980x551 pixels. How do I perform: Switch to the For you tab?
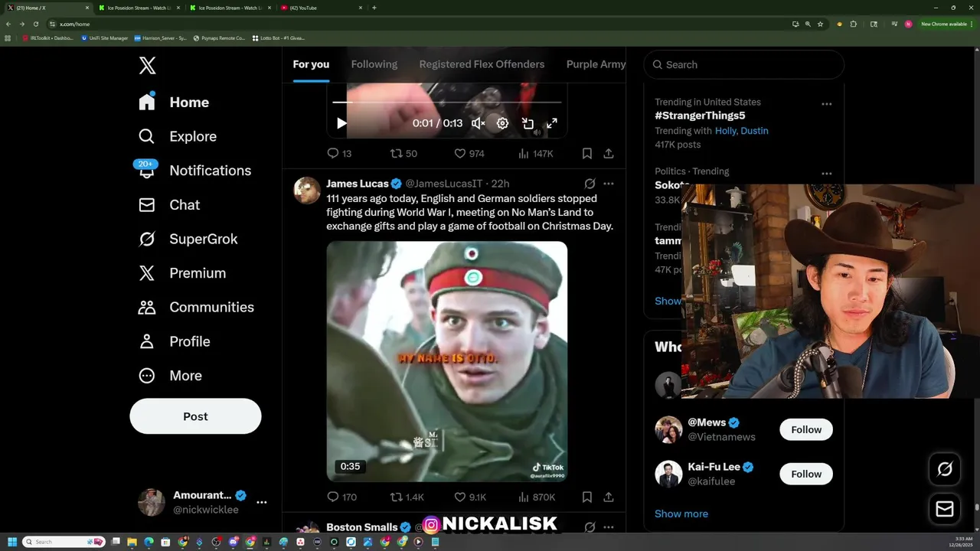pos(311,64)
